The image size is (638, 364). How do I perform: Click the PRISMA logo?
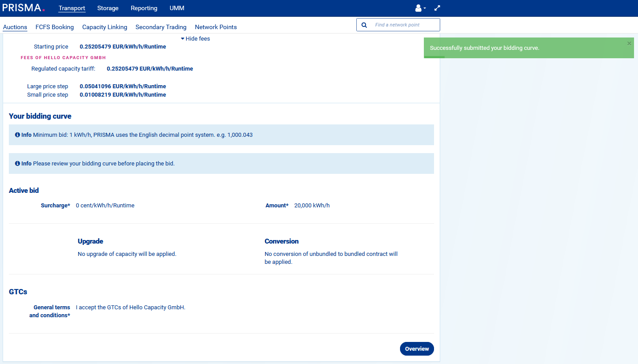coord(23,8)
